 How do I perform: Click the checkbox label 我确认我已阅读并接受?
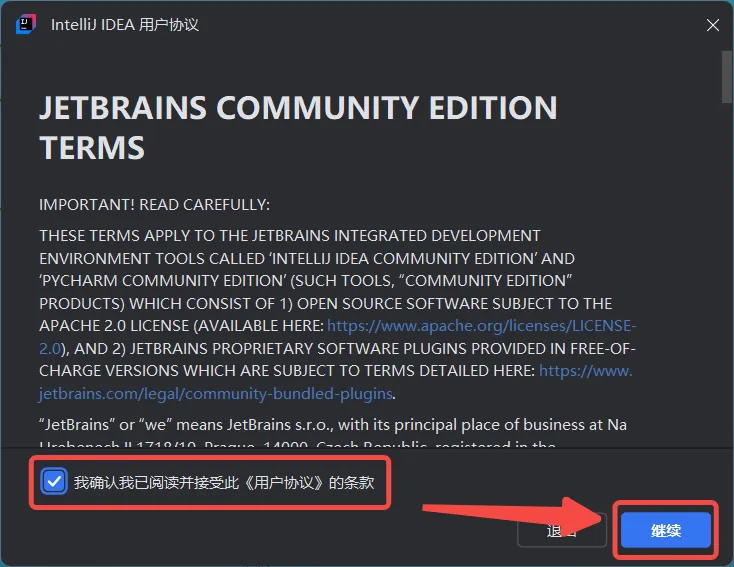coord(224,482)
